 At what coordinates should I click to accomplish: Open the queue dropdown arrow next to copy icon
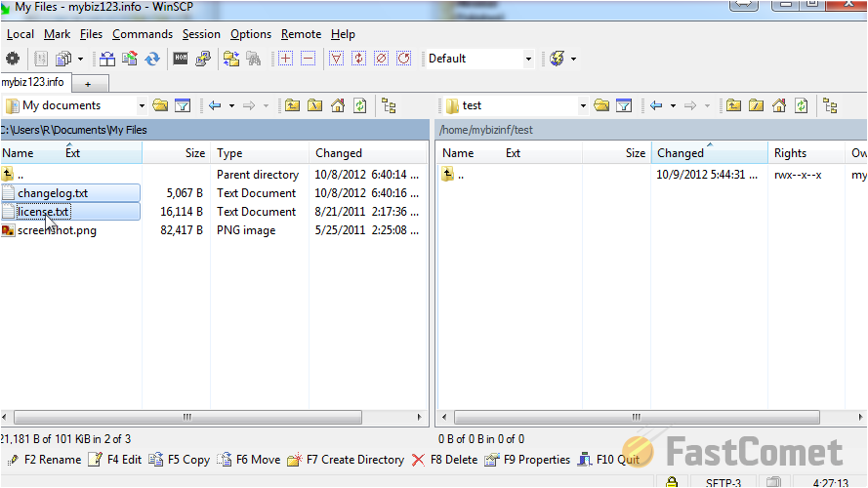(80, 59)
